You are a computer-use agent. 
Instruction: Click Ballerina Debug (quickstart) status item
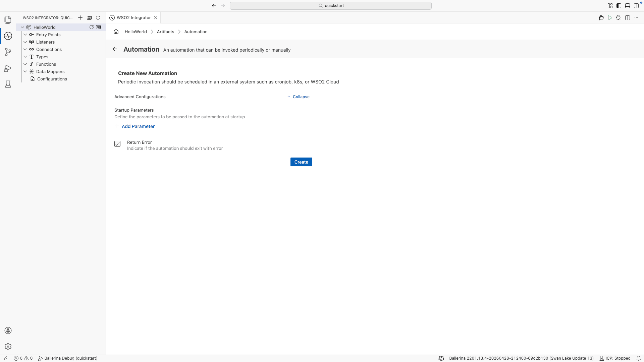click(68, 358)
